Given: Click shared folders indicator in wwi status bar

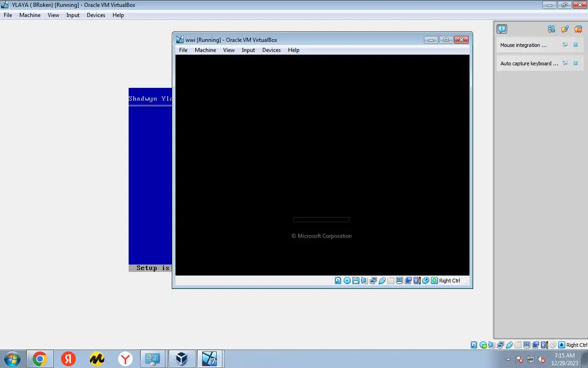Looking at the screenshot, I should coord(390,281).
